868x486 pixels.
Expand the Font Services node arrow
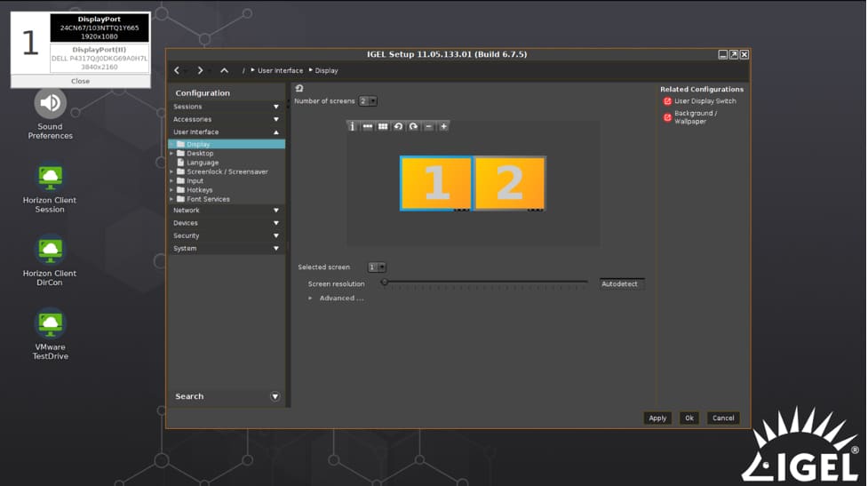(171, 199)
